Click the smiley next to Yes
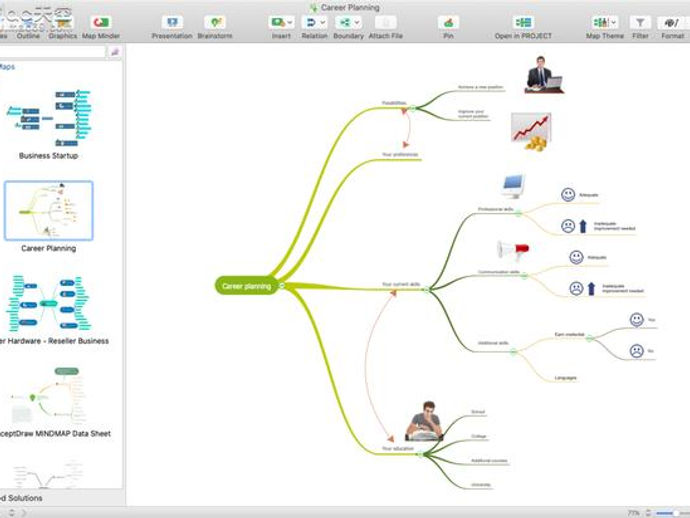Screen dimensions: 690x518 [637, 320]
